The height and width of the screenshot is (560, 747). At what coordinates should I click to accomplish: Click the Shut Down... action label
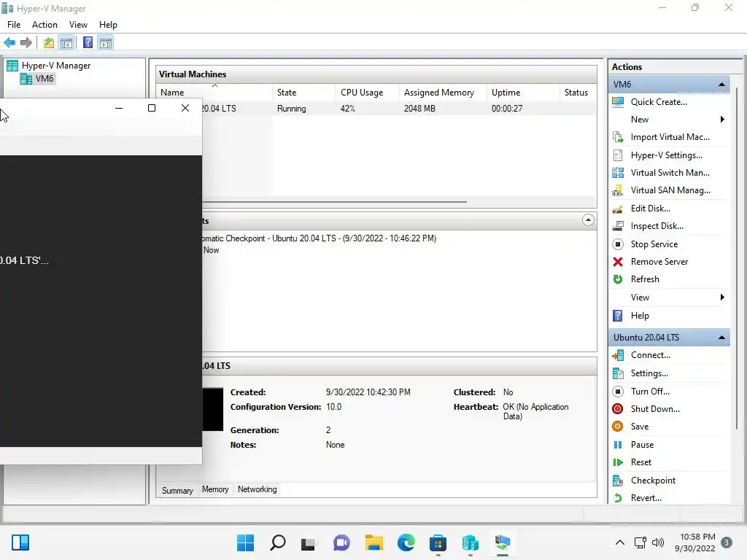pyautogui.click(x=655, y=409)
